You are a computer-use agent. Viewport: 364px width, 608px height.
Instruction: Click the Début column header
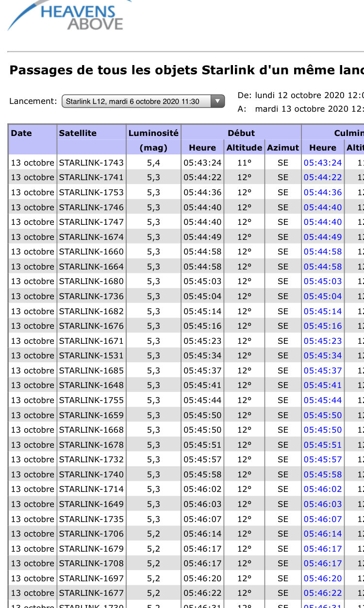click(241, 133)
